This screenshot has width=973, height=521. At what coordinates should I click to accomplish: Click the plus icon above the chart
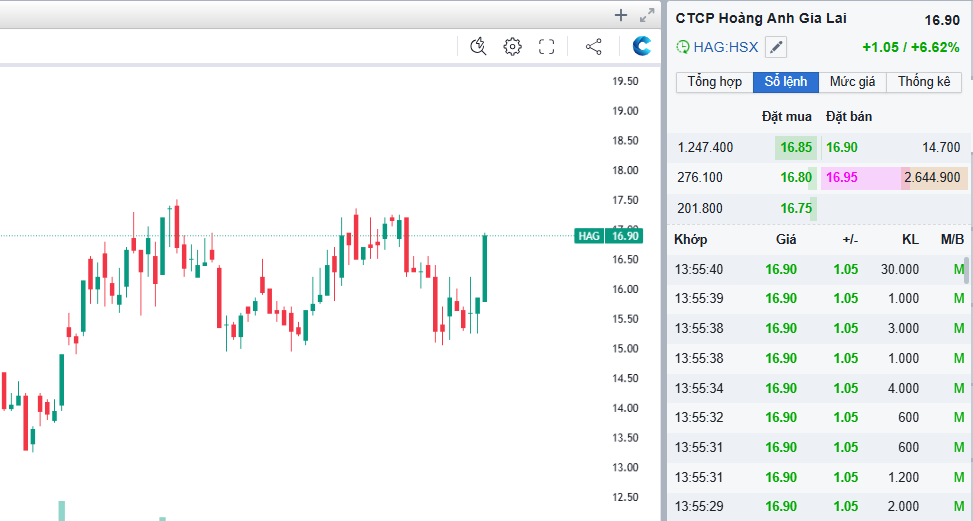click(x=621, y=15)
